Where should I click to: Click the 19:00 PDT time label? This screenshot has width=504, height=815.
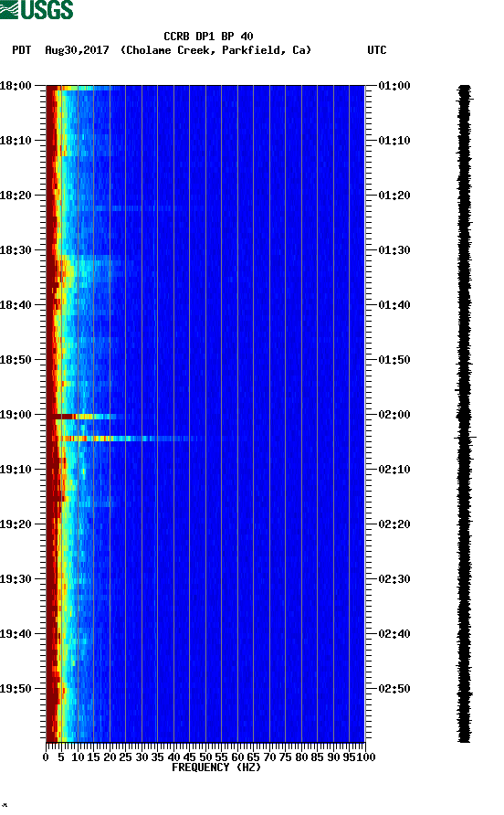pyautogui.click(x=16, y=415)
